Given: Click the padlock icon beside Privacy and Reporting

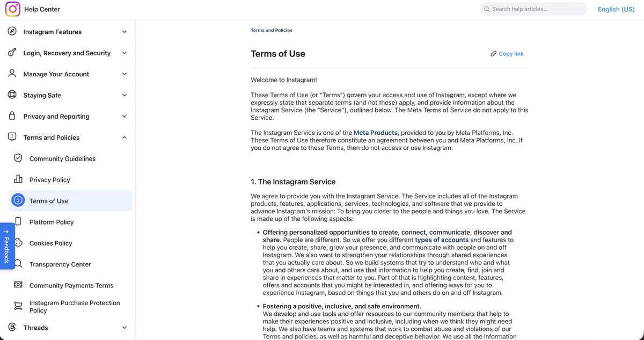Looking at the screenshot, I should [12, 116].
